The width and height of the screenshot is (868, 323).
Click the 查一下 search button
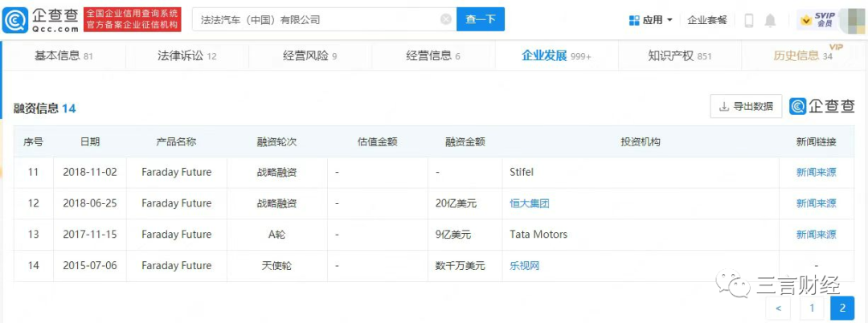[481, 20]
